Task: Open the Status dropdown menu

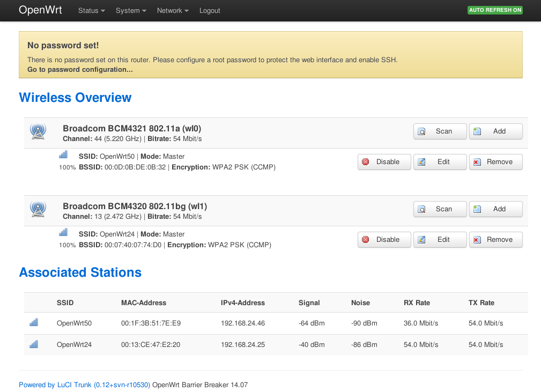Action: coord(92,11)
